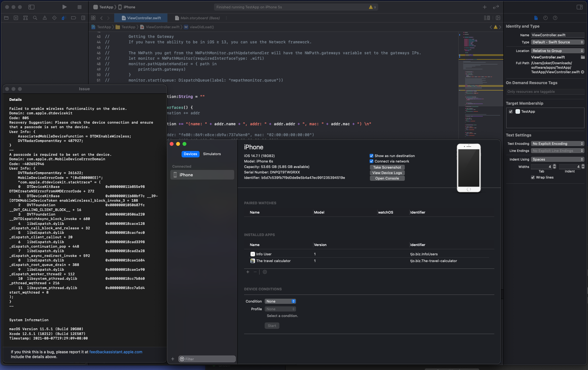Open the Find navigator magnifier icon
The height and width of the screenshot is (370, 588).
(35, 18)
